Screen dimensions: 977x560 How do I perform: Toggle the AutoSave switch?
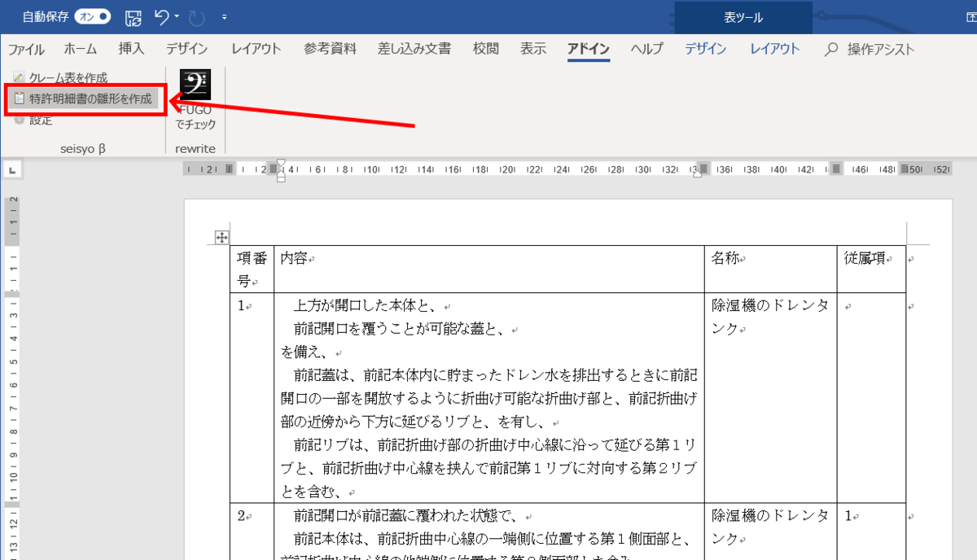[93, 16]
